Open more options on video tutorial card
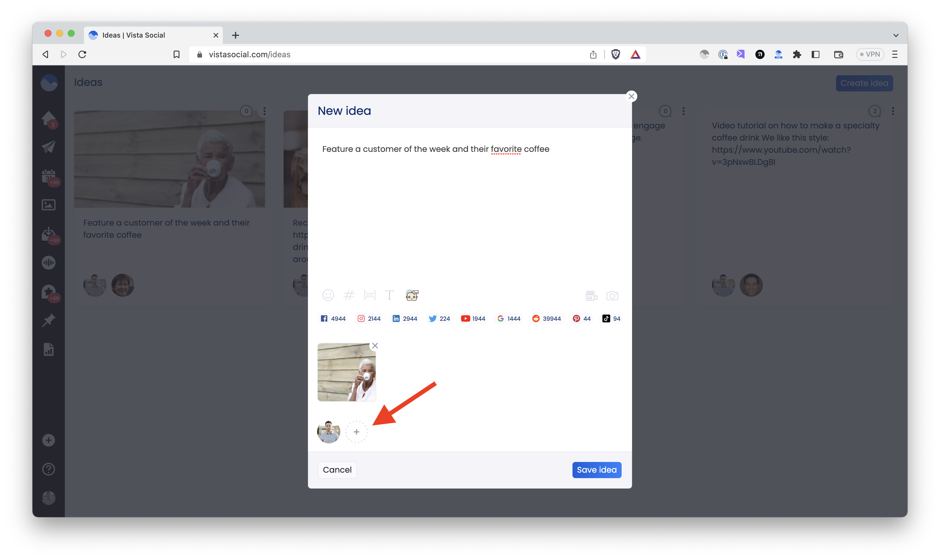The image size is (940, 560). [x=893, y=111]
